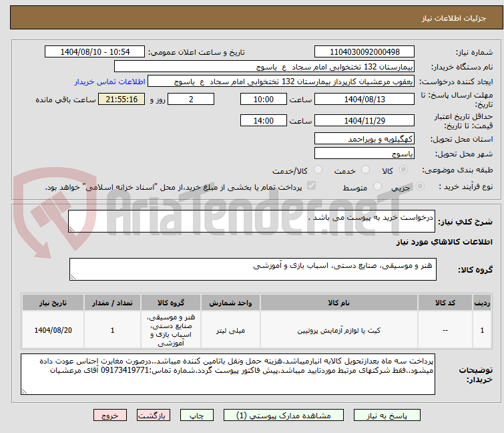This screenshot has width=504, height=433.
Task: Click the واحد شمارش column header
Action: coord(230,303)
